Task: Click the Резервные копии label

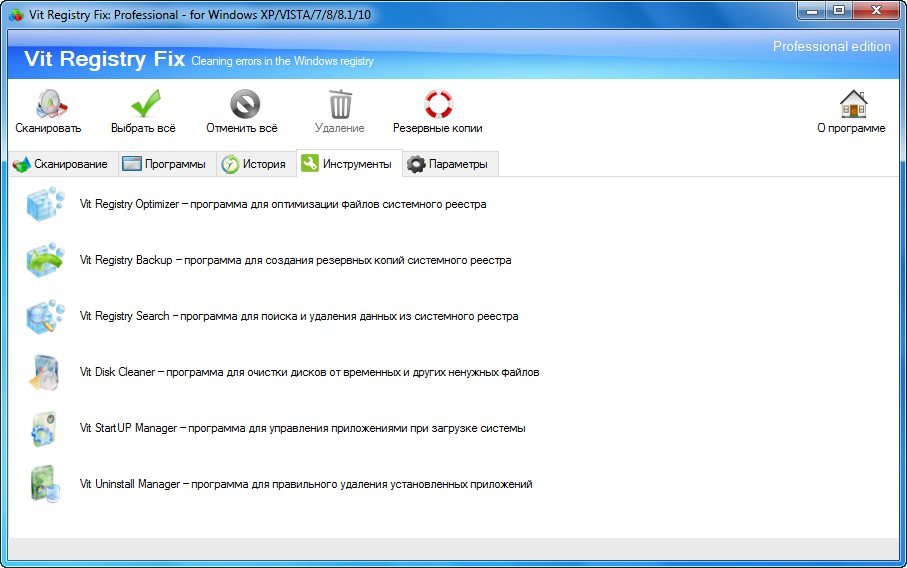Action: click(438, 128)
